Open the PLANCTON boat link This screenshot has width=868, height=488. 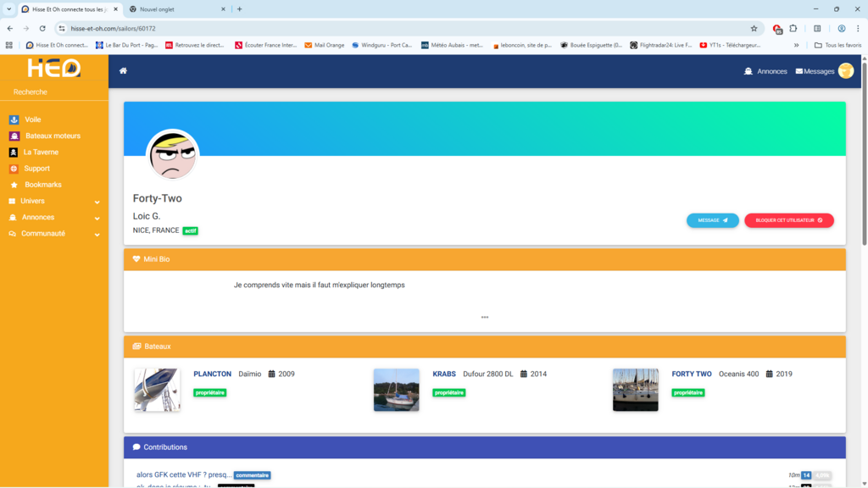212,374
